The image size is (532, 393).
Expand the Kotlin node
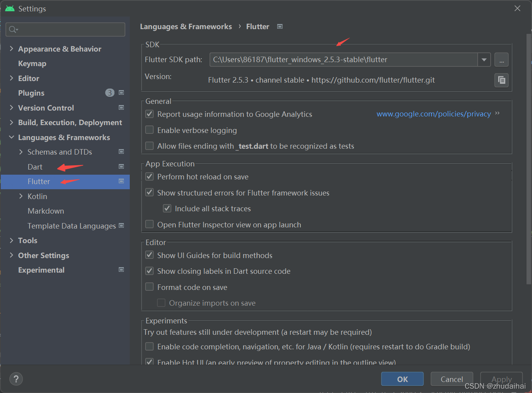point(21,196)
